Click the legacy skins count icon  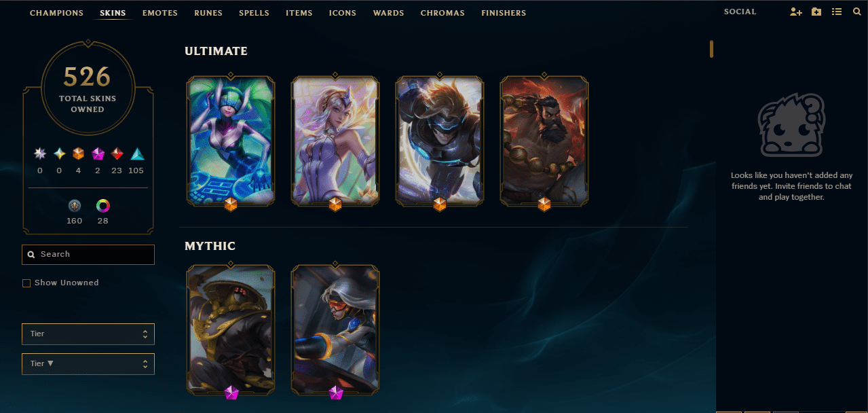coord(75,205)
